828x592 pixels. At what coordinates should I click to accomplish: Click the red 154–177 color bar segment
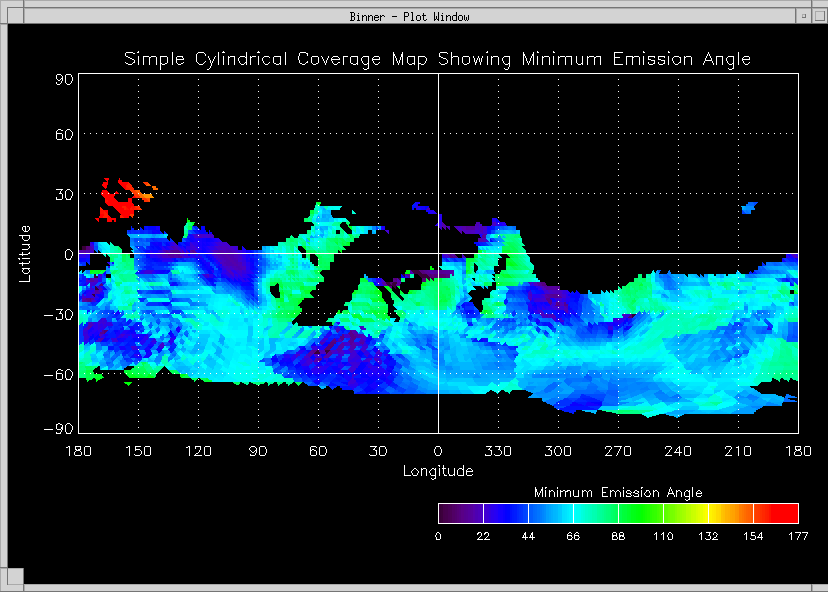pyautogui.click(x=776, y=513)
